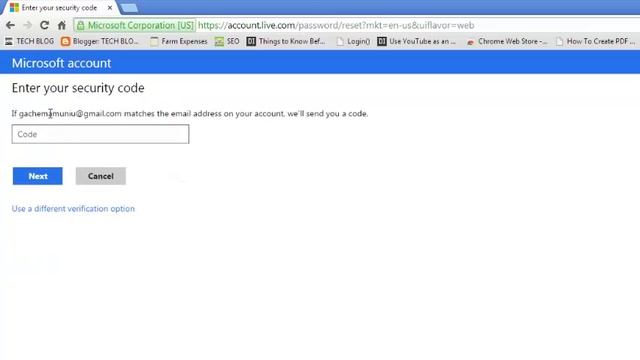Open the How To Create PDF... bookmark
640x360 pixels.
click(x=596, y=41)
